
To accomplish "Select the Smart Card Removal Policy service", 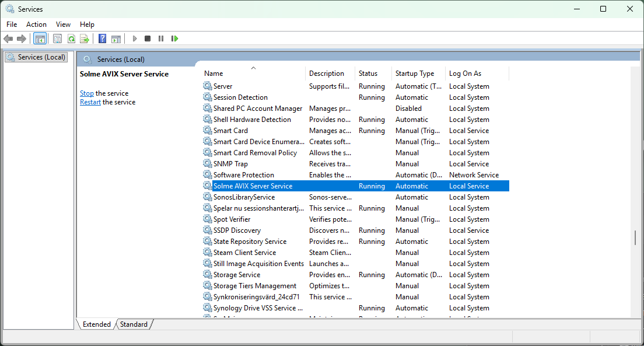I will 255,152.
